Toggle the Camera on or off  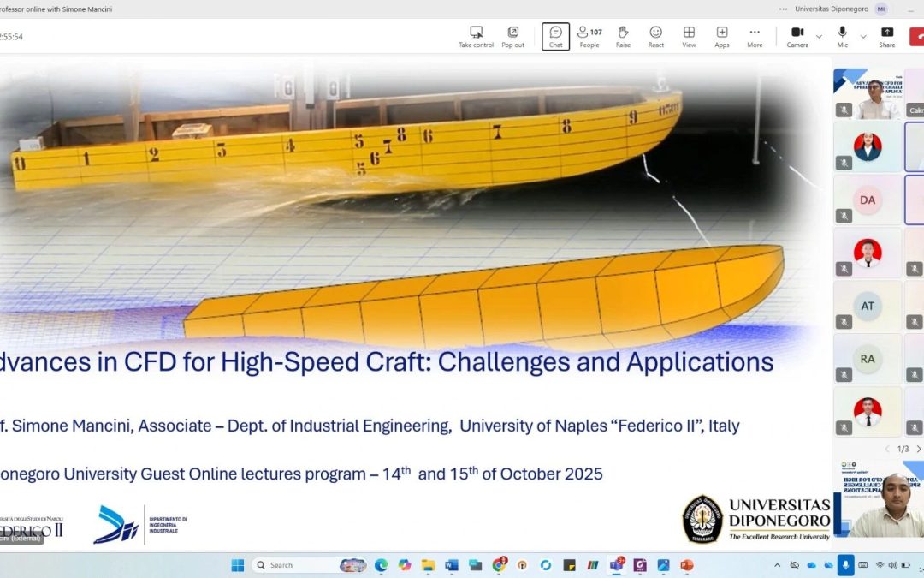pyautogui.click(x=797, y=36)
